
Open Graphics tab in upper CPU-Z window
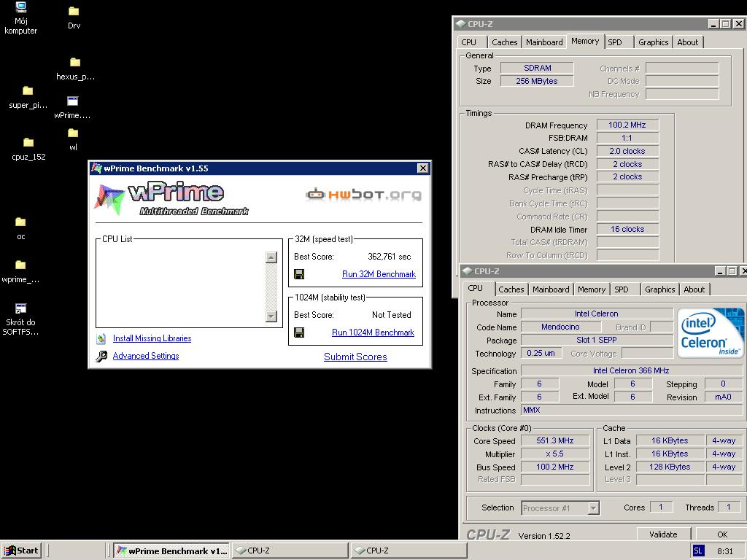(x=653, y=42)
